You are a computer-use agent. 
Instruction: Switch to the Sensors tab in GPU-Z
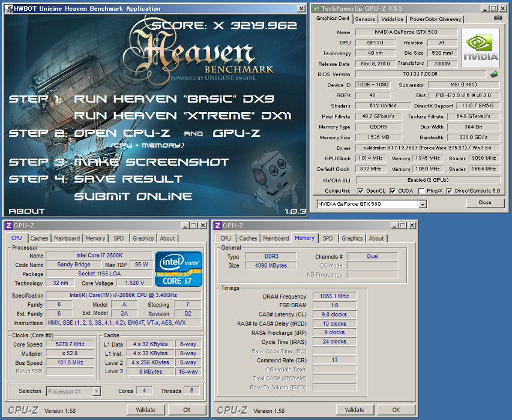pyautogui.click(x=365, y=19)
